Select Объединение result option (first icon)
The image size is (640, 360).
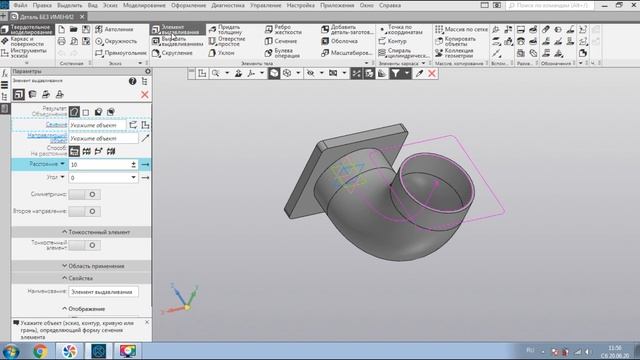point(74,112)
